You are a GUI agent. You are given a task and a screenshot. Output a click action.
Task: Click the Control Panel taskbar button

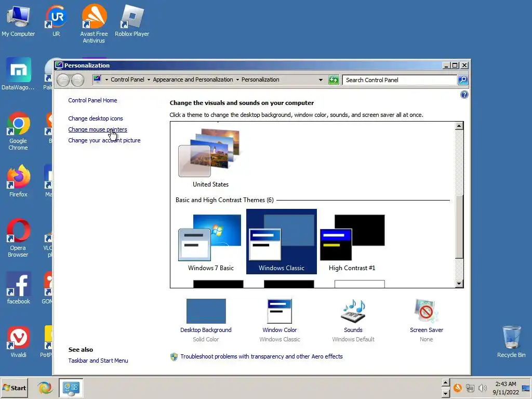(71, 388)
